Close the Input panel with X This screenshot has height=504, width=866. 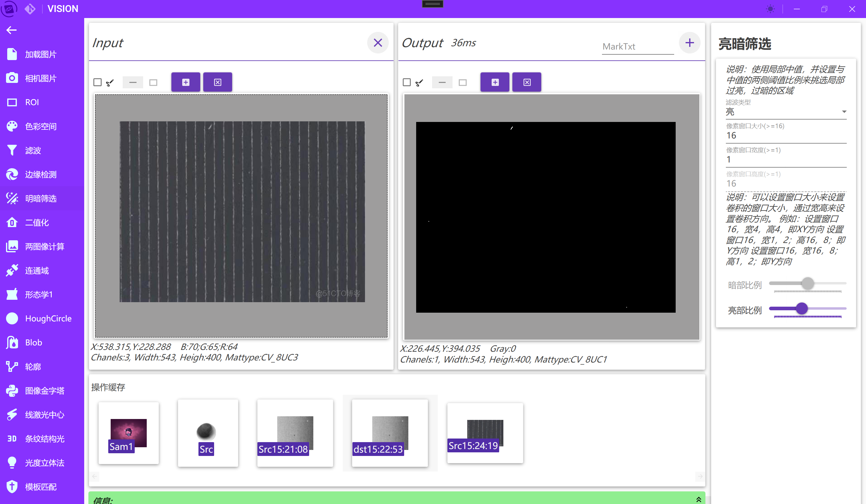(x=378, y=43)
